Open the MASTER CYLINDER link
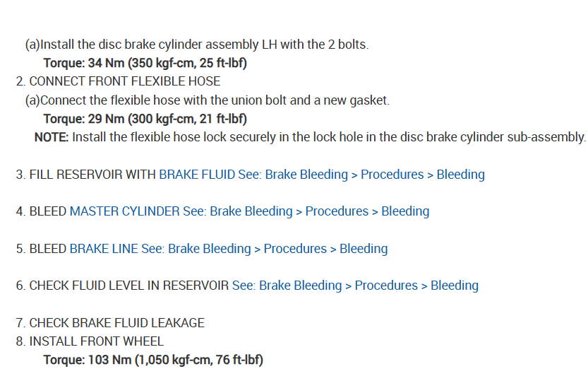 [124, 211]
